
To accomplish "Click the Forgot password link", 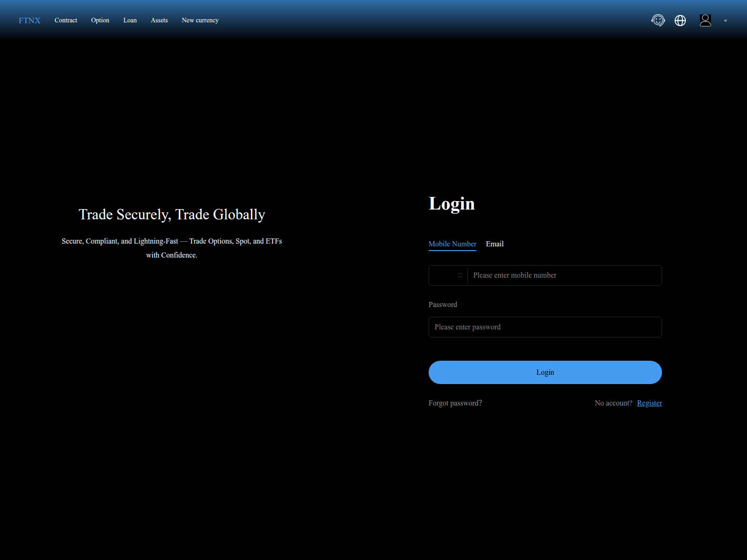I will (x=455, y=403).
